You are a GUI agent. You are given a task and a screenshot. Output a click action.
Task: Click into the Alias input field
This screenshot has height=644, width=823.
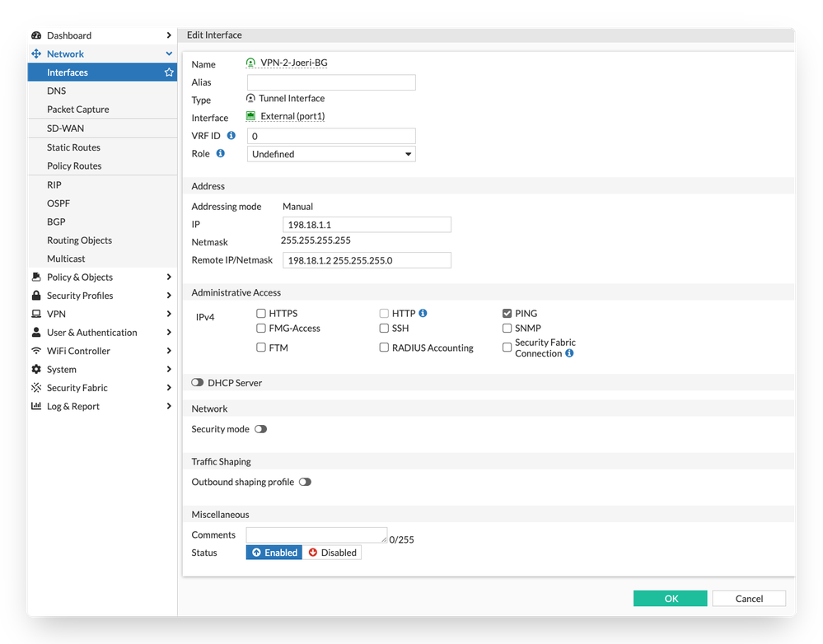tap(331, 82)
